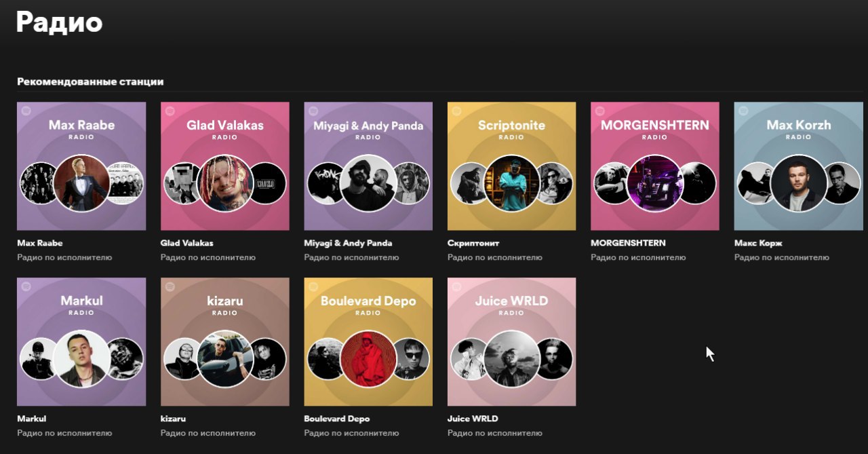Open the Scriptonite radio cover
Image resolution: width=868 pixels, height=454 pixels.
[x=512, y=166]
